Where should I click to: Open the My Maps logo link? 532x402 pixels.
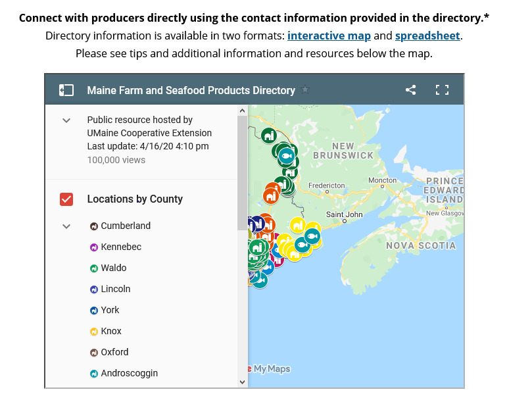[270, 368]
